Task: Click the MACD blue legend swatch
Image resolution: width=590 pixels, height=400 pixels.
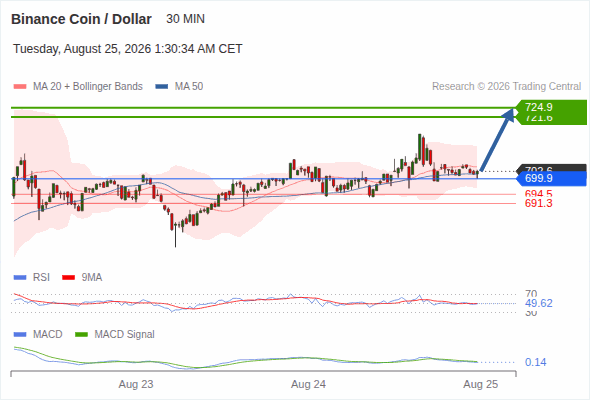Action: (20, 335)
